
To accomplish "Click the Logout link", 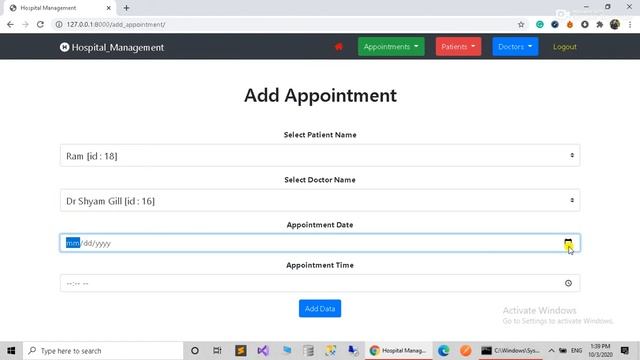I will point(564,47).
